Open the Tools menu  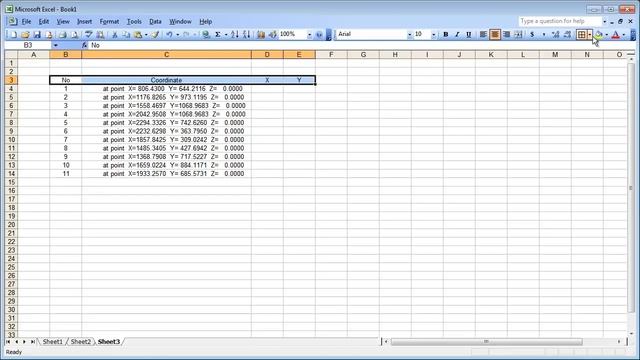pyautogui.click(x=134, y=22)
